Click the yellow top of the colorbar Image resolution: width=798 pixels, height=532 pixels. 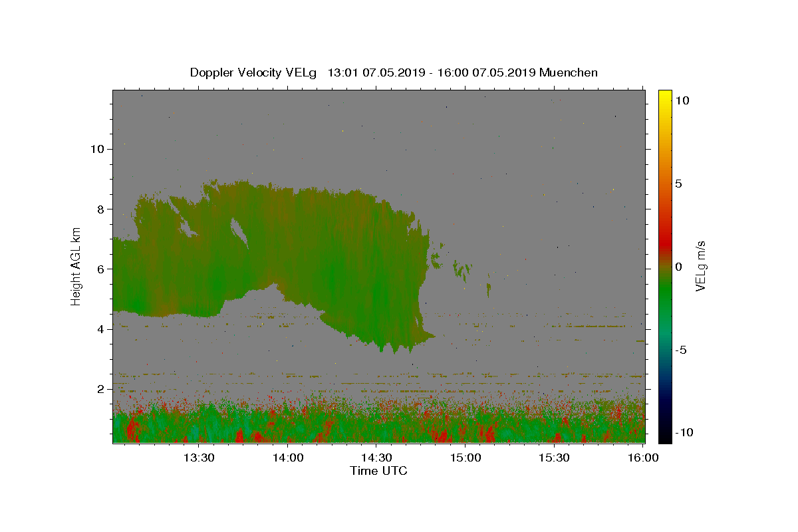click(x=664, y=96)
